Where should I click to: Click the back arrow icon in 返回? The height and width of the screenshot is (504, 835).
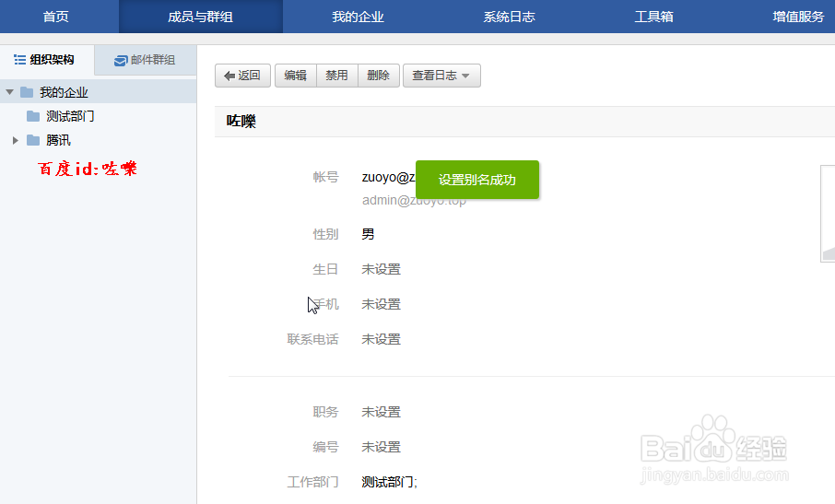229,76
